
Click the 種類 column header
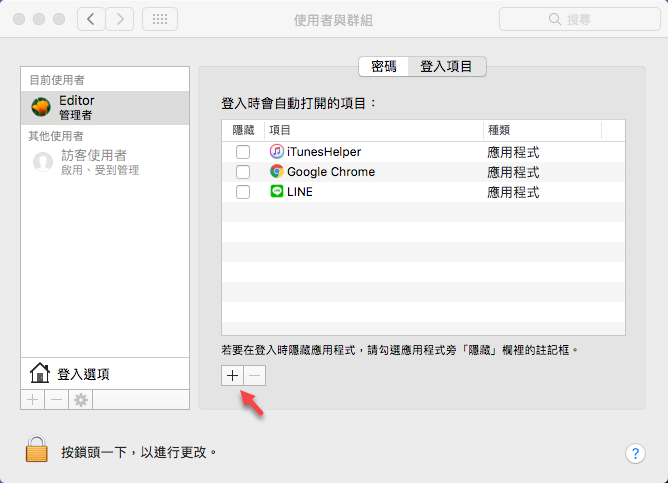pos(541,130)
